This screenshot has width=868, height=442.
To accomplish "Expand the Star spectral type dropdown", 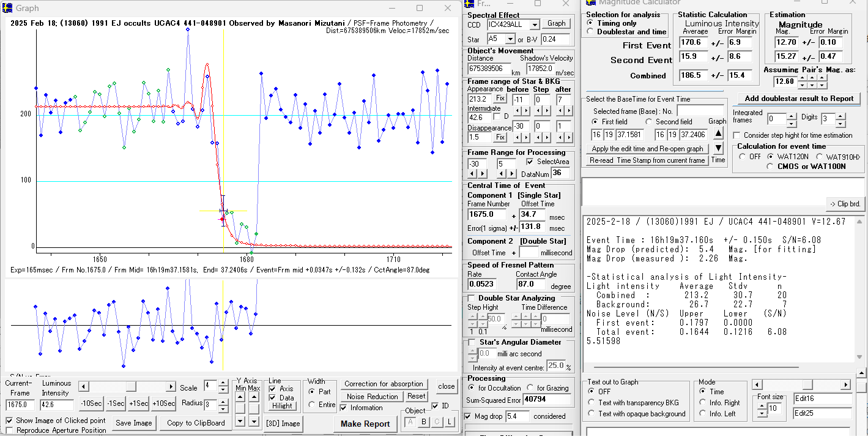I will tap(509, 40).
